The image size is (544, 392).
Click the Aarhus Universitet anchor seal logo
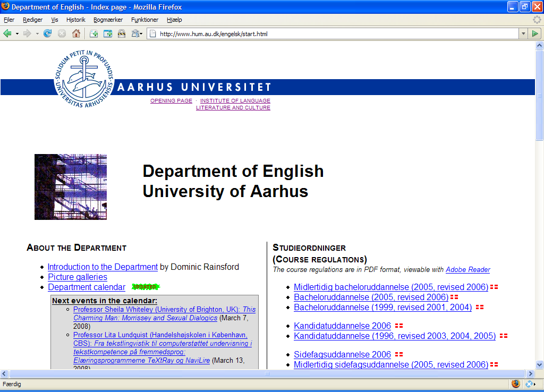click(x=84, y=79)
